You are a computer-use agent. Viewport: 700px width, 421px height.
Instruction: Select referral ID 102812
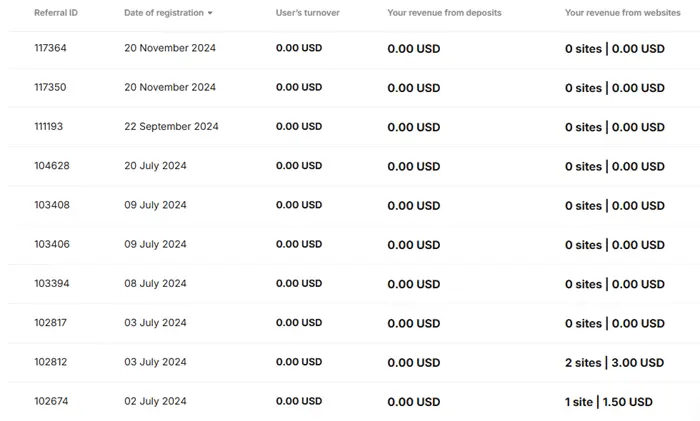50,362
